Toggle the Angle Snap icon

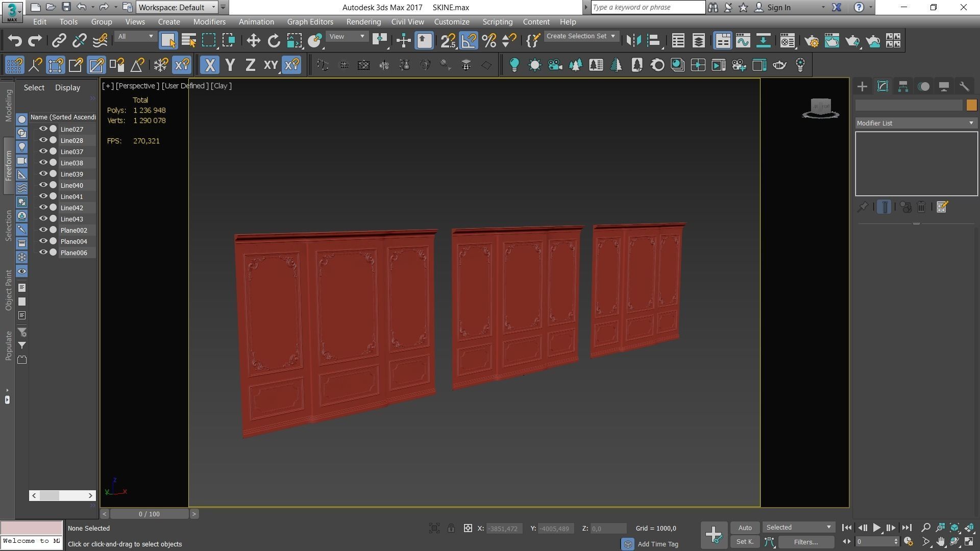[x=469, y=41]
